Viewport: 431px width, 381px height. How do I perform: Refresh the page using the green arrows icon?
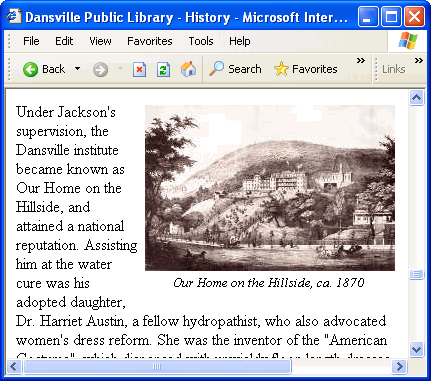click(163, 69)
